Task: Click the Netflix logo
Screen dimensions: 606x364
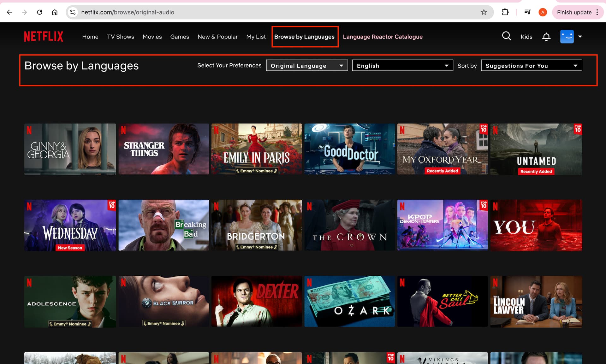Action: coord(44,37)
